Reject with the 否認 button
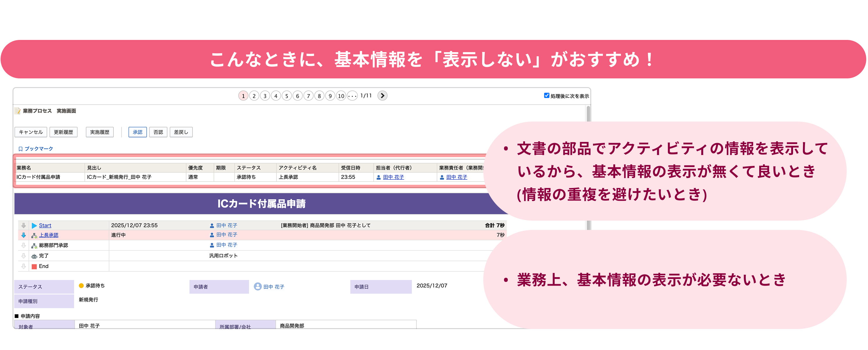Image resolution: width=868 pixels, height=350 pixels. coord(158,132)
